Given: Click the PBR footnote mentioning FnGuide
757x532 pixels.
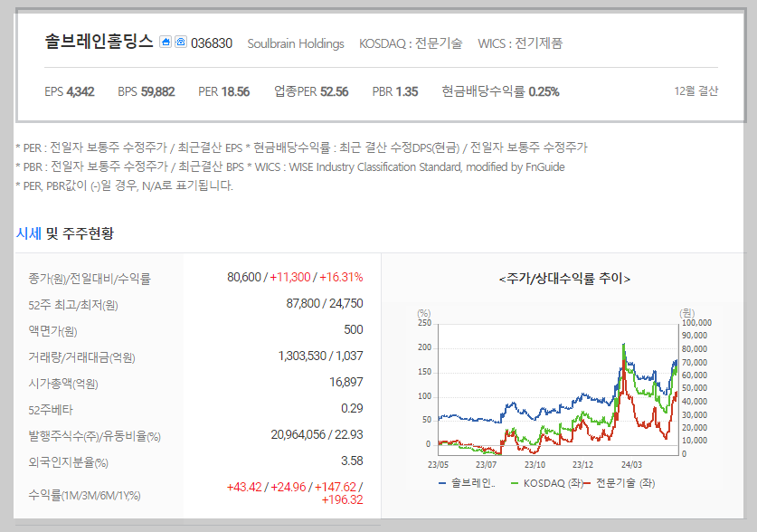Looking at the screenshot, I should [290, 167].
